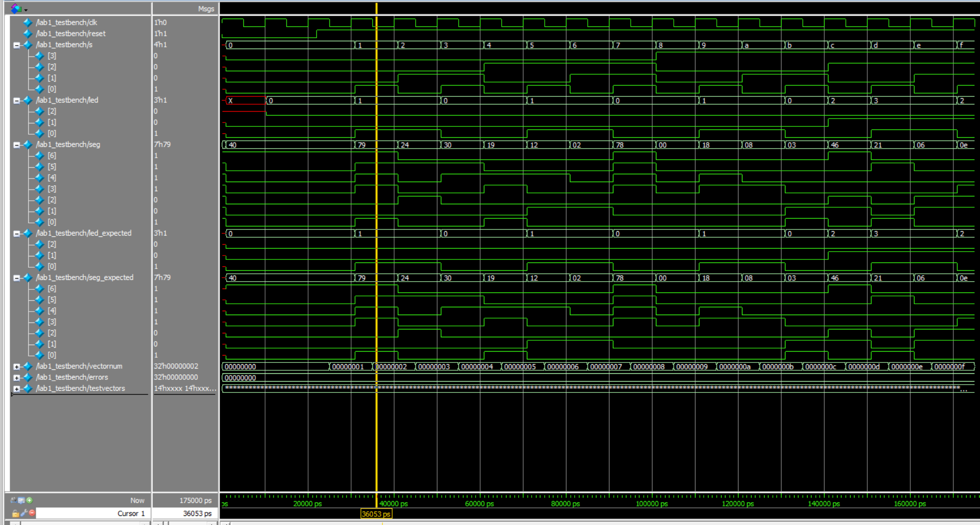Screen dimensions: 980x525
Task: Open the dropdown arrow at top-left of signal pane
Action: (26, 10)
